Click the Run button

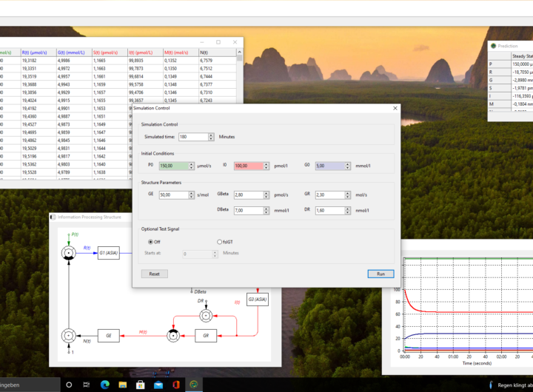click(x=381, y=274)
